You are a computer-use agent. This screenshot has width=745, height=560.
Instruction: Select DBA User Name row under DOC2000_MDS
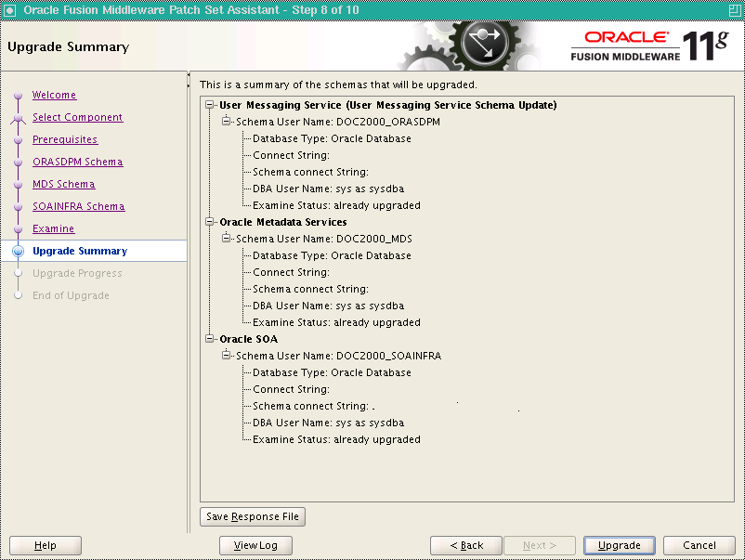click(328, 306)
